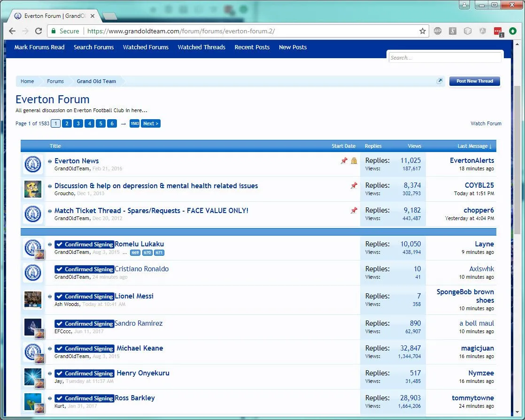Click the pin icon on Everton News thread
525x420 pixels.
point(344,161)
